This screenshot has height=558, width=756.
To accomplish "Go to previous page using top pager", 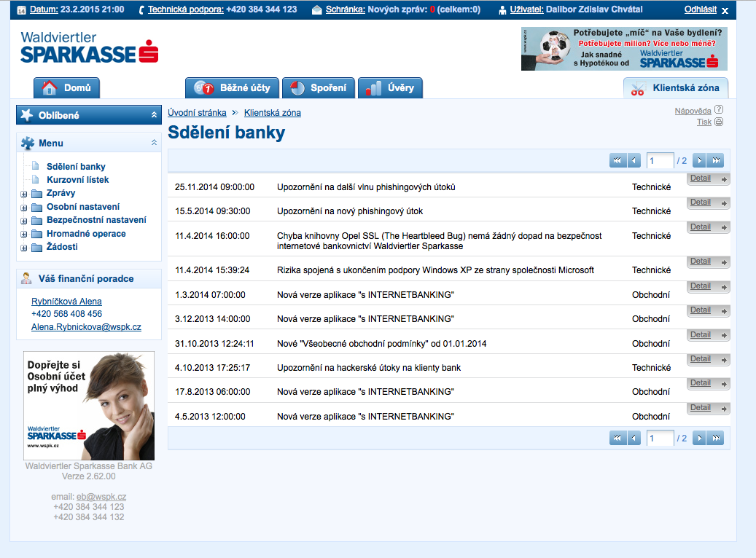I will point(634,160).
